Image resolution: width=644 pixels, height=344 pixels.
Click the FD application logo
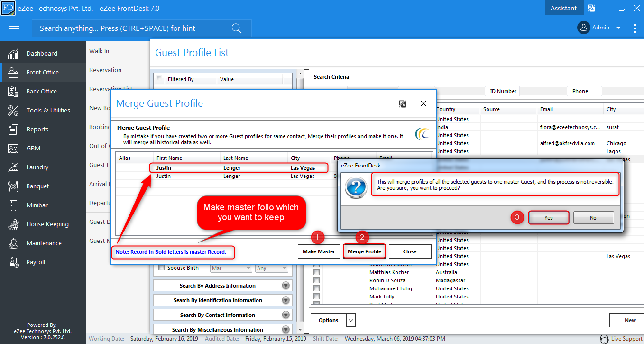(8, 8)
